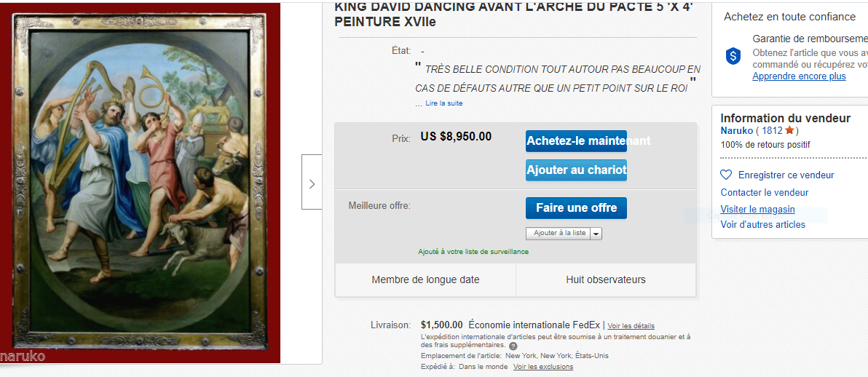Image resolution: width=868 pixels, height=377 pixels.
Task: Open Voir les détails shipping link
Action: click(631, 325)
